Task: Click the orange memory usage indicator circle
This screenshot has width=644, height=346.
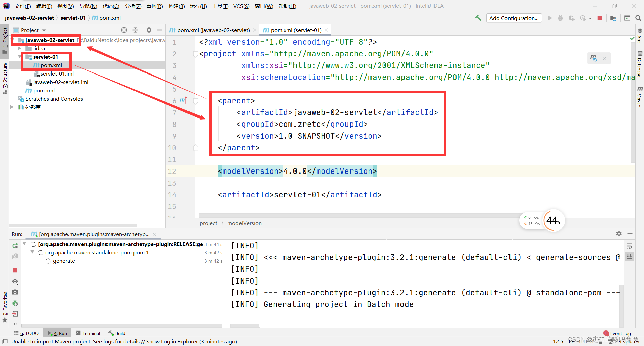Action: [553, 220]
